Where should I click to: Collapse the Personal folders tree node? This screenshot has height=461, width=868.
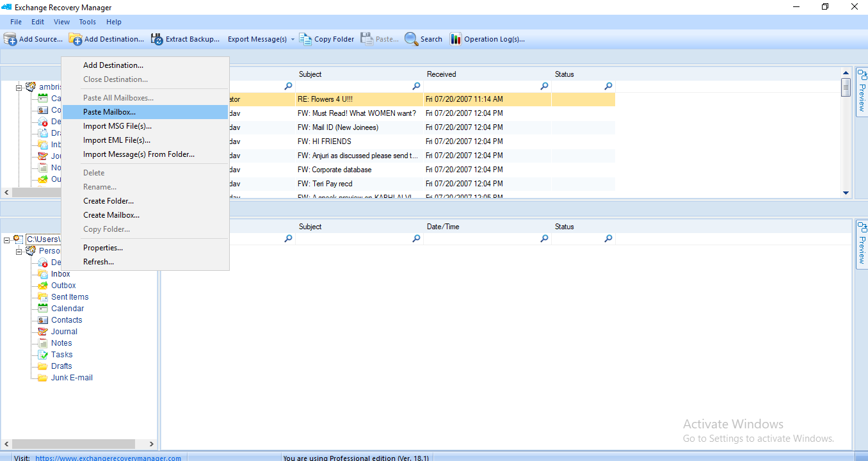[19, 251]
